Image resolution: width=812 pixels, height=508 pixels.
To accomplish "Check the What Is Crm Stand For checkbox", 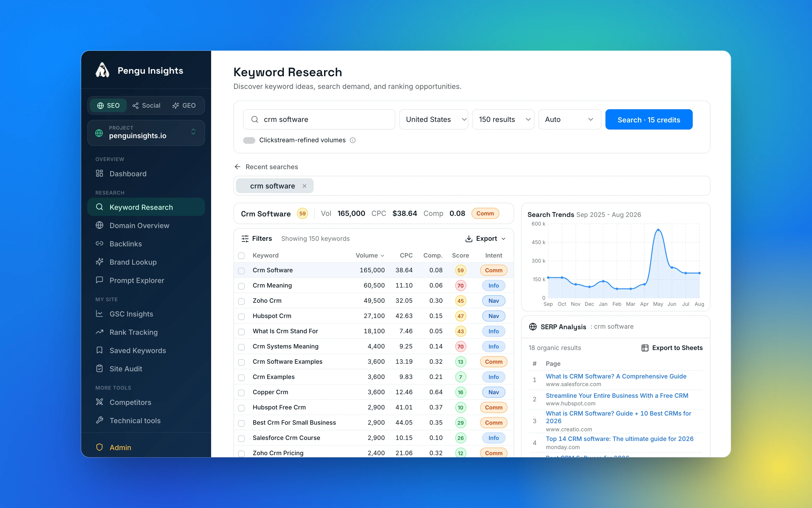I will point(241,332).
